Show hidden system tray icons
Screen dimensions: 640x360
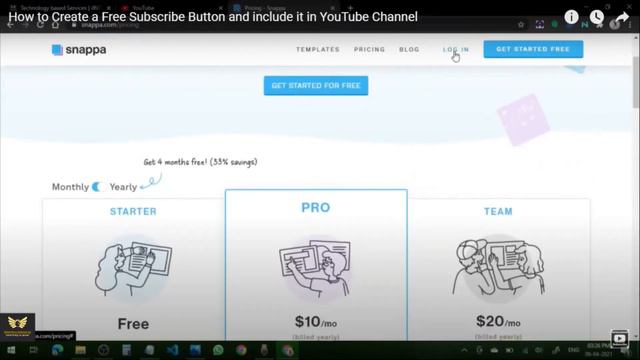coord(464,350)
